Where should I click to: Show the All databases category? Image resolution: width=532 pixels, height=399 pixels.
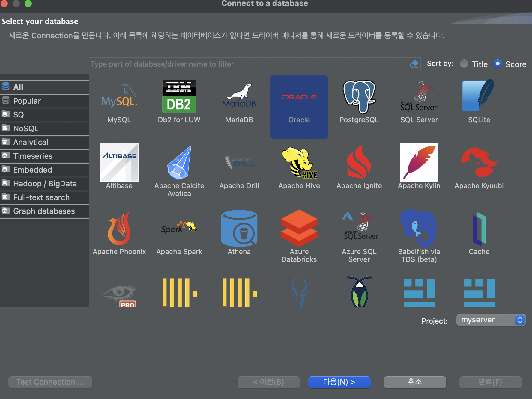click(44, 87)
